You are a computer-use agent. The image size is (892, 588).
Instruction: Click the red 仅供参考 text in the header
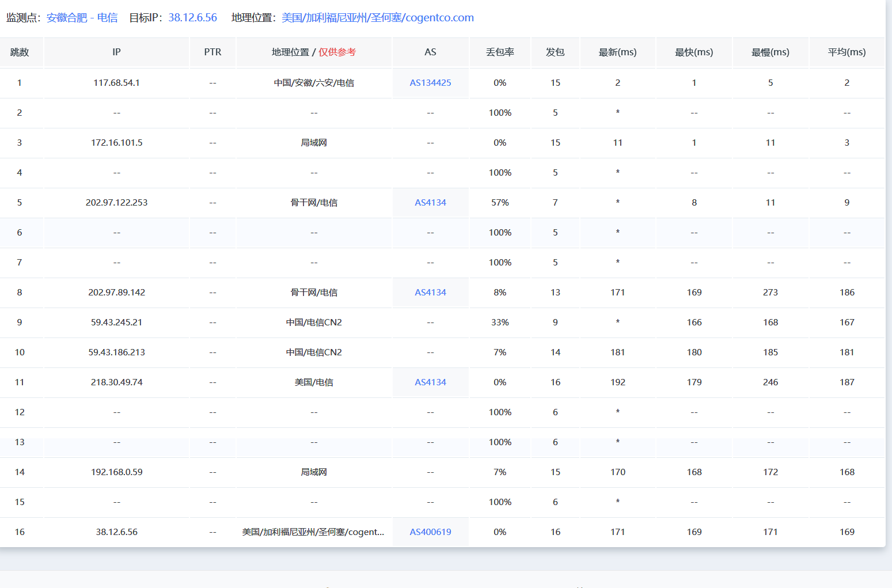pos(337,52)
